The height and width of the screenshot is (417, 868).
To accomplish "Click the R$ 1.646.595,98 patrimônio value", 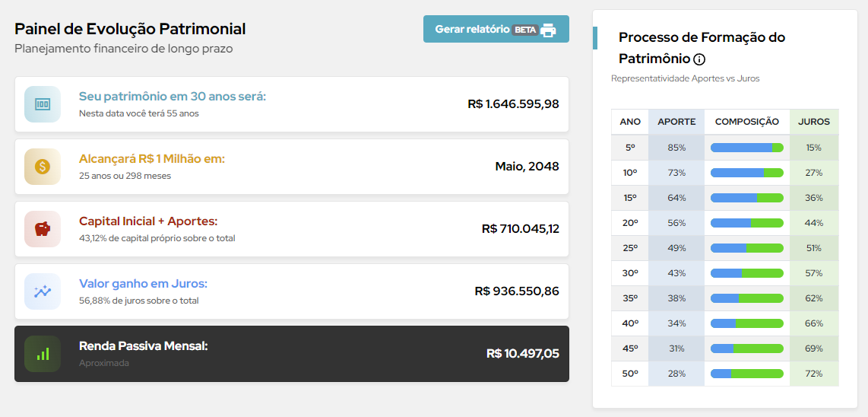I will (x=513, y=104).
